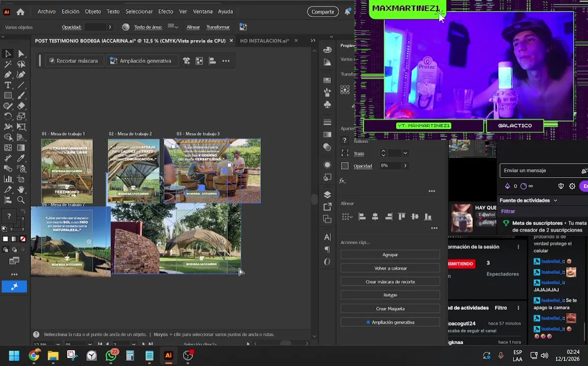Set default fill and stroke
Viewport: 588px width, 366px height.
[5, 228]
